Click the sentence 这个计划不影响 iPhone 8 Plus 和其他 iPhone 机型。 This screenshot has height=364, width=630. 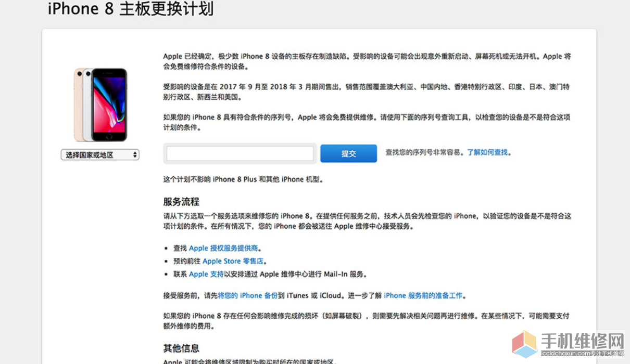tap(244, 179)
